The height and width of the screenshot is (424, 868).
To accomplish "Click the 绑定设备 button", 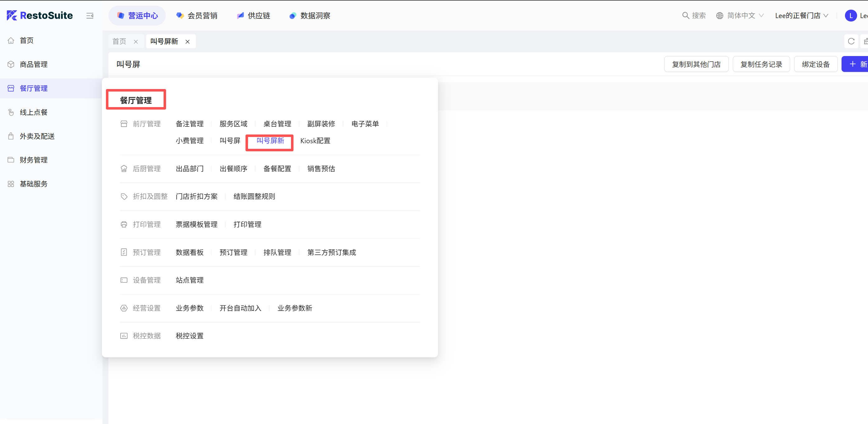I will coord(815,64).
